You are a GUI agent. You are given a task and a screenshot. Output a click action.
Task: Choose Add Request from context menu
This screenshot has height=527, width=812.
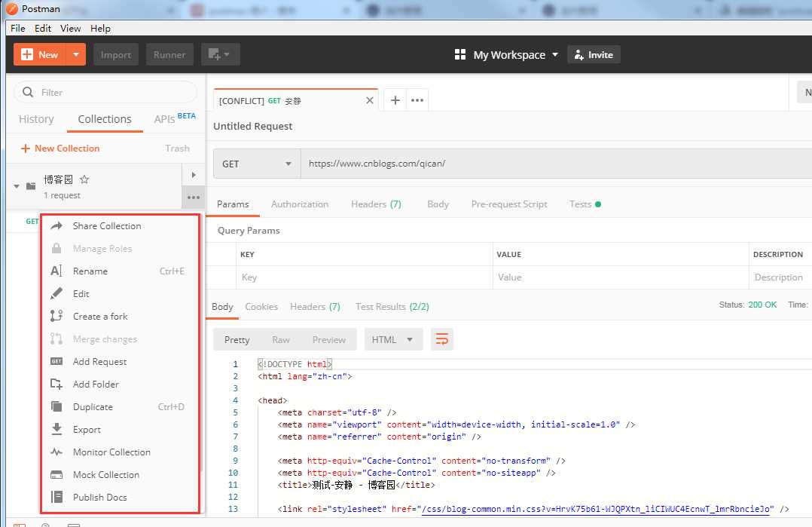[121, 361]
